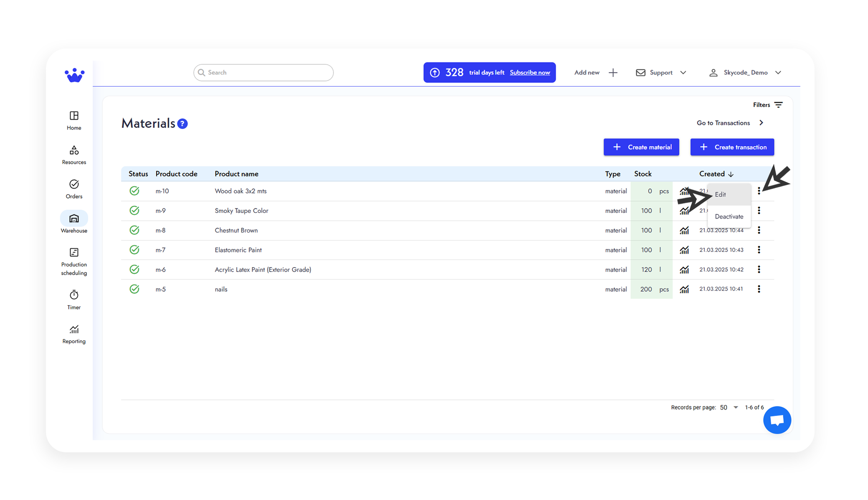
Task: Click the Materials help question mark
Action: click(182, 123)
